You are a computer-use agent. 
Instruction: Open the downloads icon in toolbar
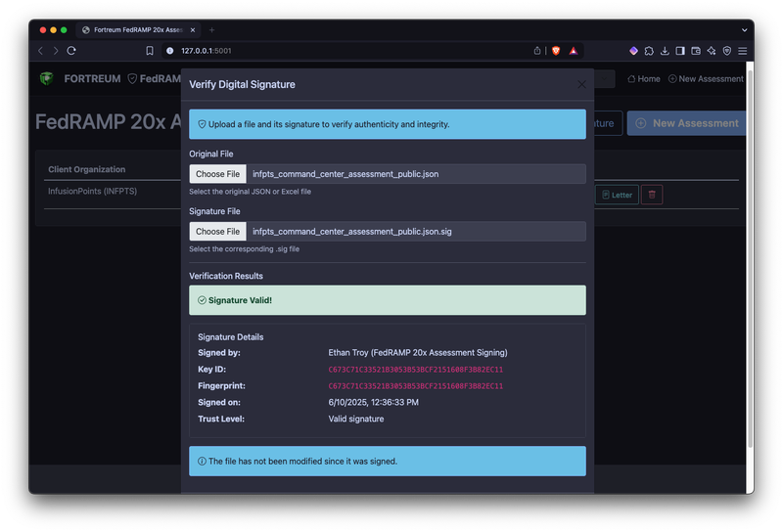(665, 51)
